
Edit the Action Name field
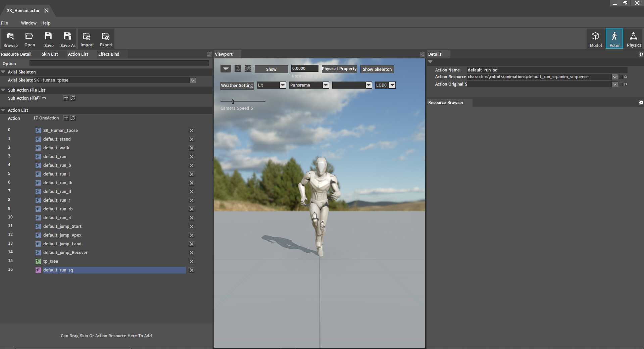[547, 70]
